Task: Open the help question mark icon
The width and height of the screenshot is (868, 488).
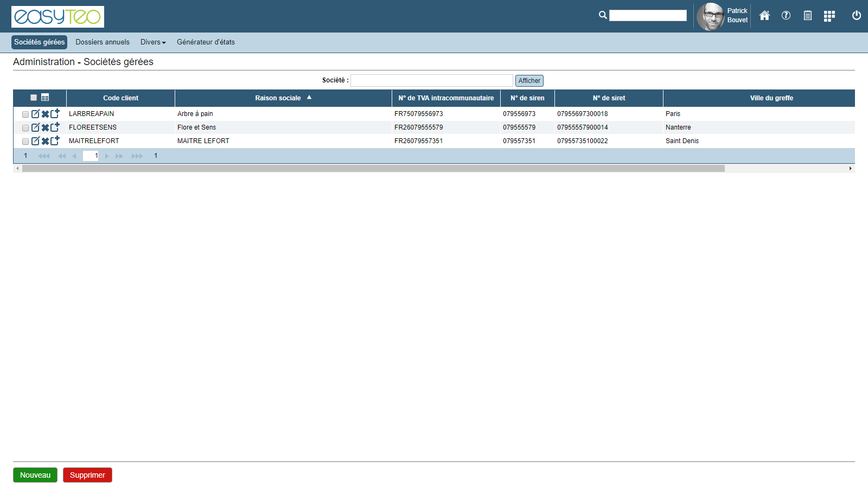Action: [x=786, y=16]
